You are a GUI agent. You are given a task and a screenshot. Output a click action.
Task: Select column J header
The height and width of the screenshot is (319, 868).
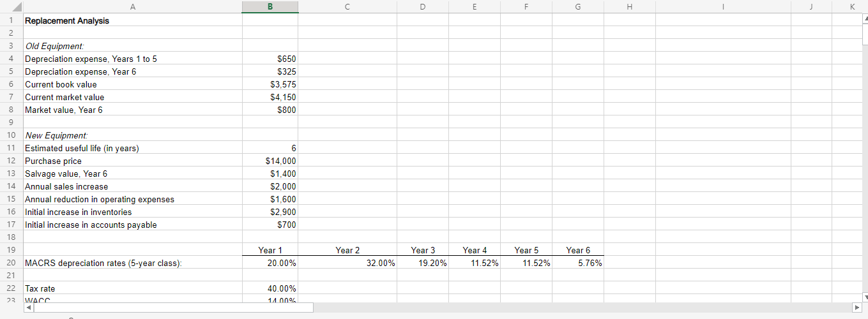tap(811, 7)
